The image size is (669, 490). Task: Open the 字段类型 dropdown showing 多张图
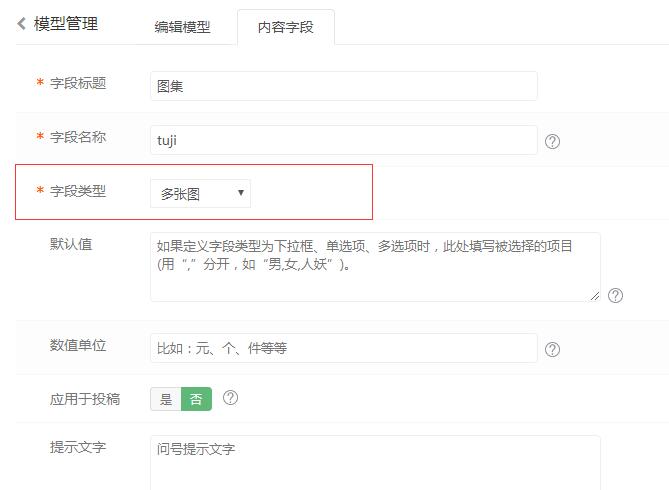point(200,194)
